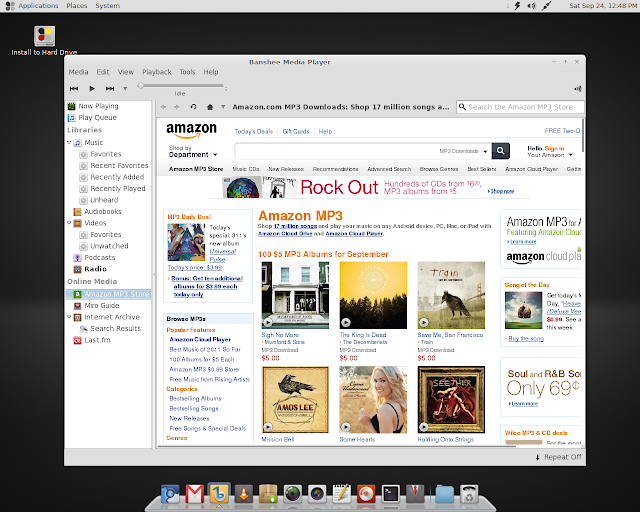This screenshot has height=512, width=640.
Task: Open Recently Played playlist
Action: pyautogui.click(x=118, y=189)
